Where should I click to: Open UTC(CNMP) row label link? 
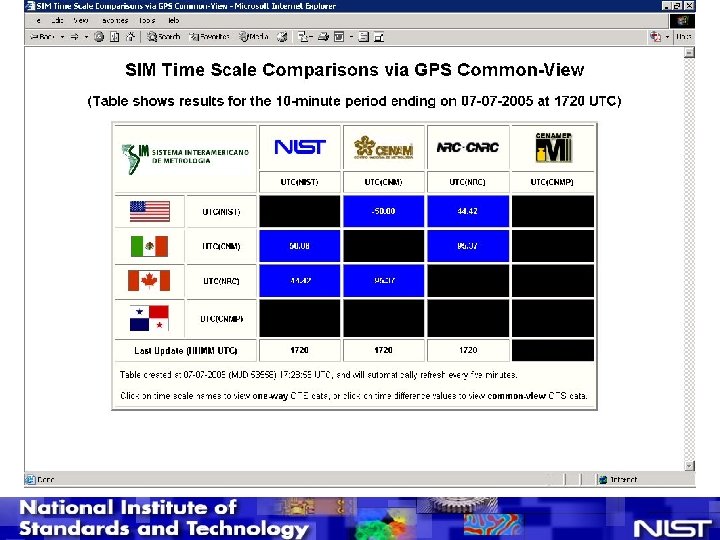(x=221, y=319)
